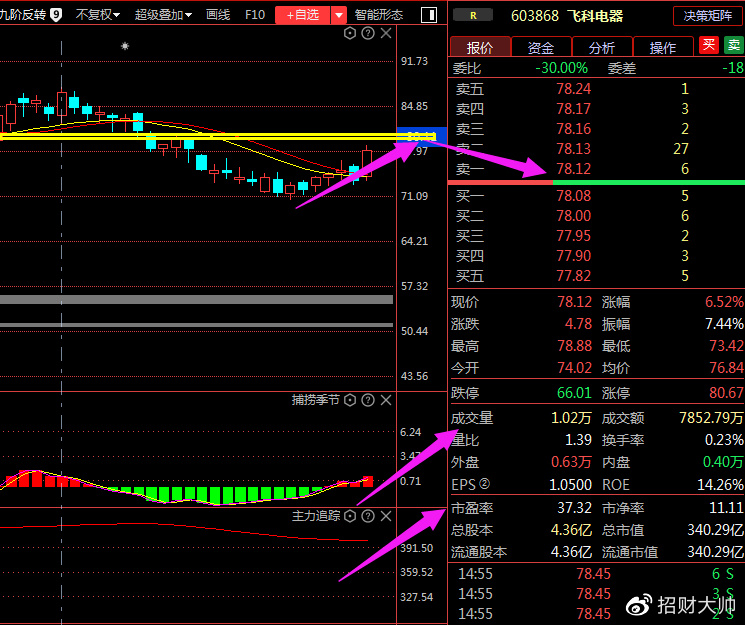Open 主力追踪 indicator settings hexagon icon

point(350,516)
